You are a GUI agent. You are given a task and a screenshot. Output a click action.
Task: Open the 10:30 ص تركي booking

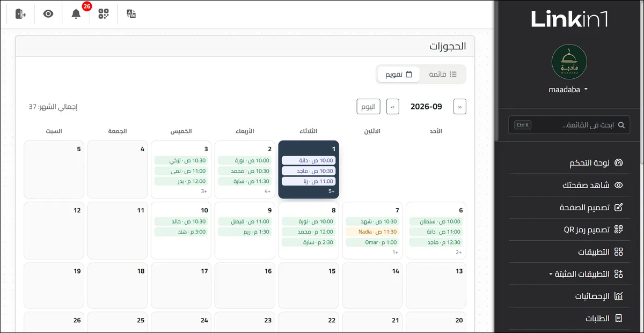181,160
